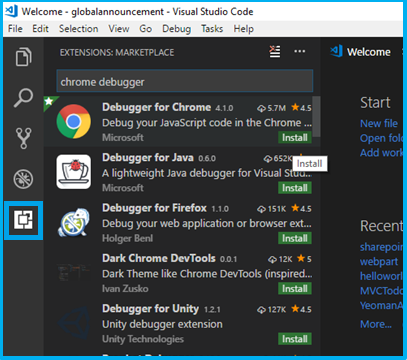
Task: Select the Debugger for Java title
Action: point(148,158)
